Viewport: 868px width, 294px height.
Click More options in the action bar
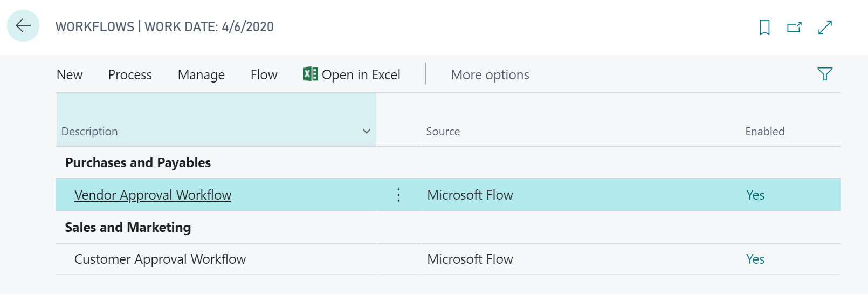click(x=490, y=74)
